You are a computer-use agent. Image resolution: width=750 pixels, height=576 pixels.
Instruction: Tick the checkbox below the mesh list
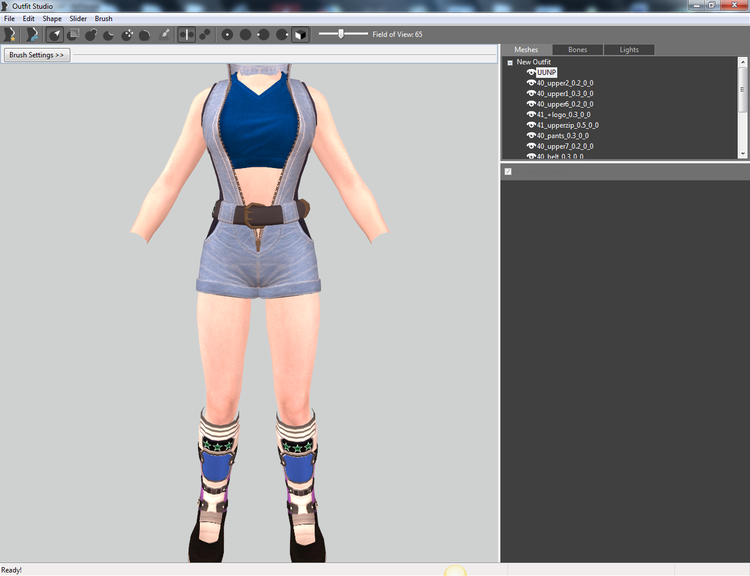click(508, 171)
